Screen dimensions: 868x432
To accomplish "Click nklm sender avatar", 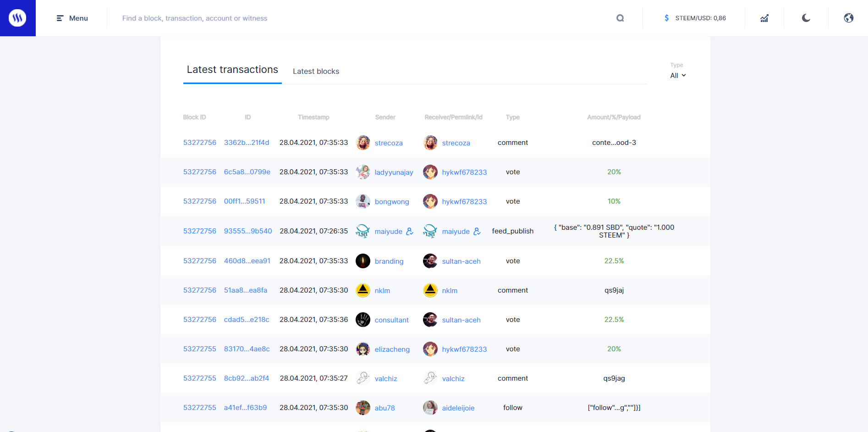I will pyautogui.click(x=363, y=290).
